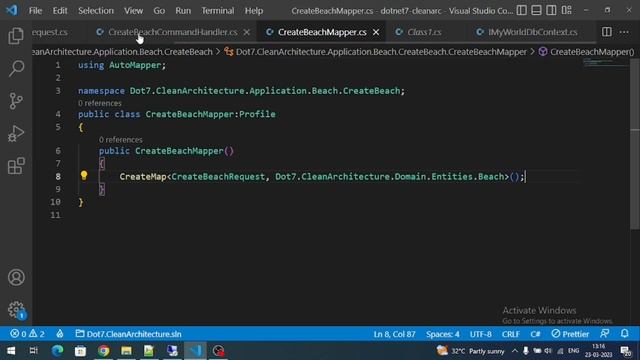Click the Prettier status bar item
The image size is (640, 360).
tap(570, 334)
